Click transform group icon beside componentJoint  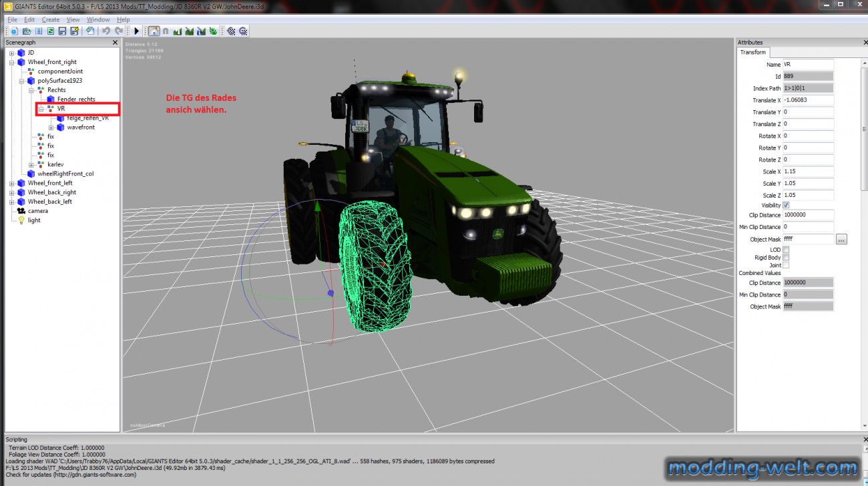coord(31,71)
